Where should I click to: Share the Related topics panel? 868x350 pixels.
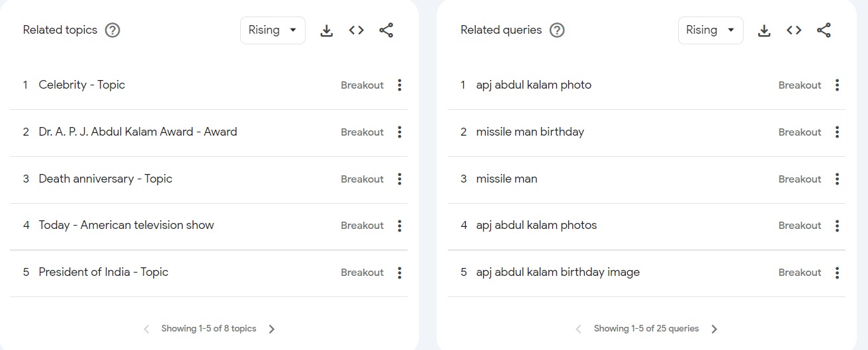pos(386,30)
